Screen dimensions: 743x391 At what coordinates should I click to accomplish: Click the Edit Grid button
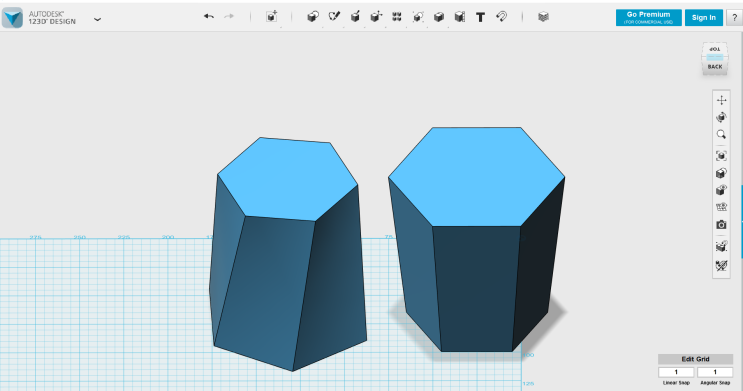point(695,359)
